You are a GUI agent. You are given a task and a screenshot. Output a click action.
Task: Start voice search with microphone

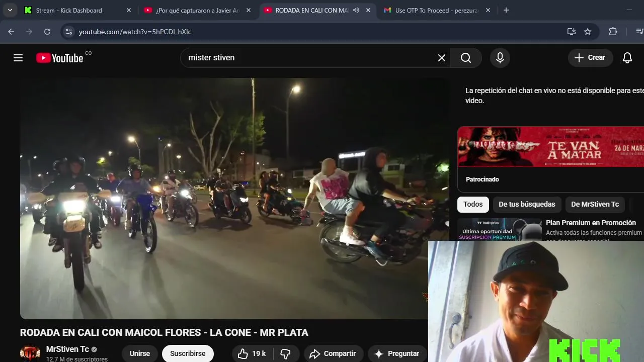pos(500,58)
